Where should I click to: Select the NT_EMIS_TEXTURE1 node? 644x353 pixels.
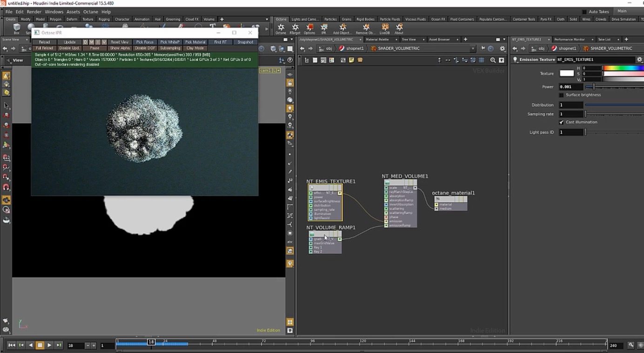(x=325, y=202)
